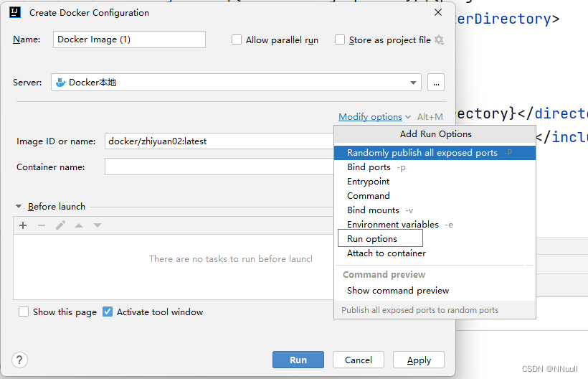Enable the Allow parallel run checkbox
This screenshot has width=588, height=379.
tap(237, 39)
